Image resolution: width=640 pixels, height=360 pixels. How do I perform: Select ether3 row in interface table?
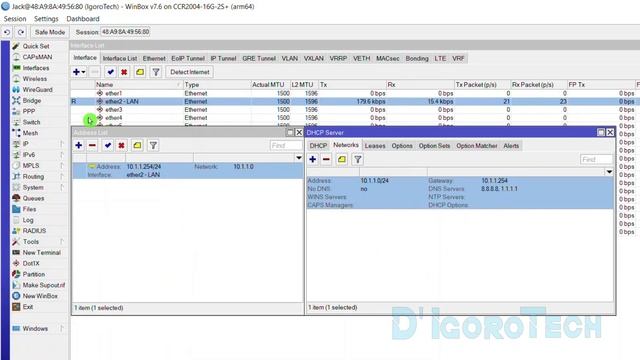pyautogui.click(x=354, y=109)
